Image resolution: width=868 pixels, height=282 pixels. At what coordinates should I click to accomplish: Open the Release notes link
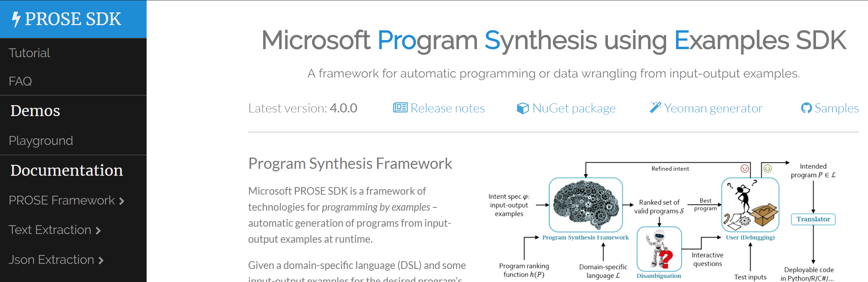[447, 108]
